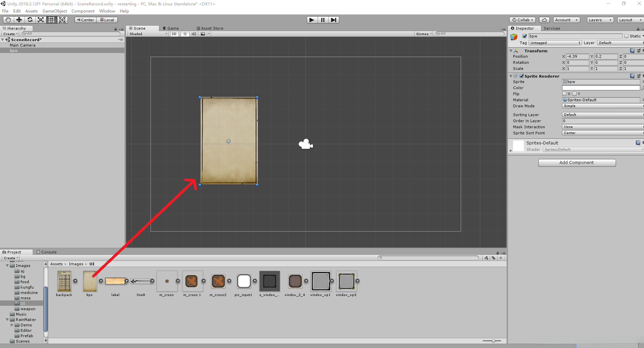Adjust the project icon size slider
Image resolution: width=644 pixels, height=348 pixels.
(x=493, y=341)
